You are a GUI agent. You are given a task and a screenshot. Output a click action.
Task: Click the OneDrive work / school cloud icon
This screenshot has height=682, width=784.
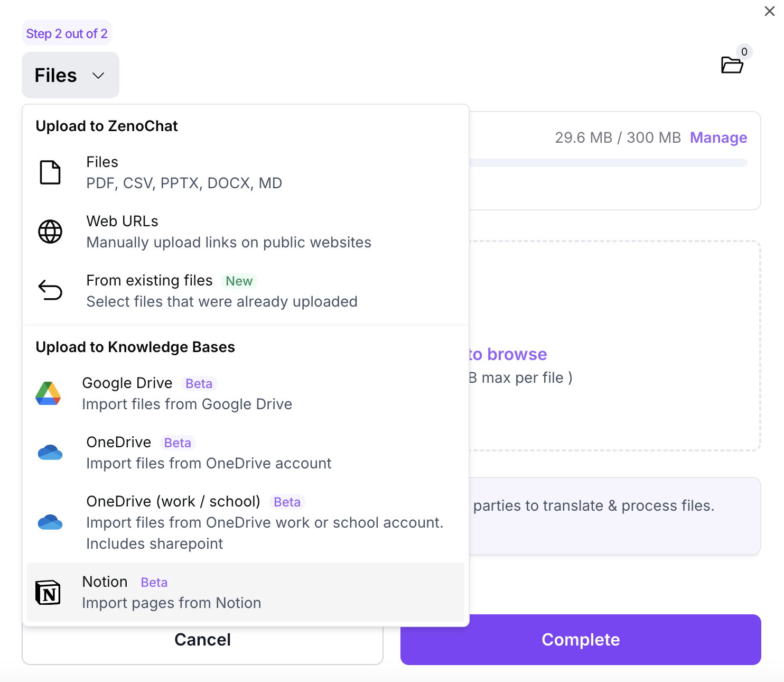pos(50,522)
